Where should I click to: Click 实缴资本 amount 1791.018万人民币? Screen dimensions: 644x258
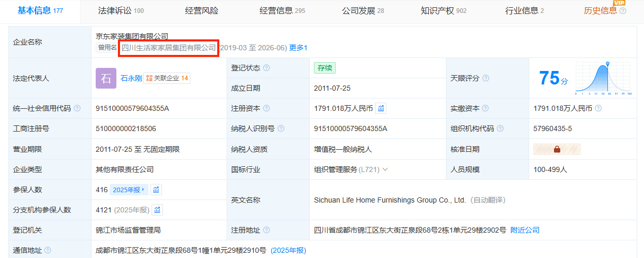[563, 108]
